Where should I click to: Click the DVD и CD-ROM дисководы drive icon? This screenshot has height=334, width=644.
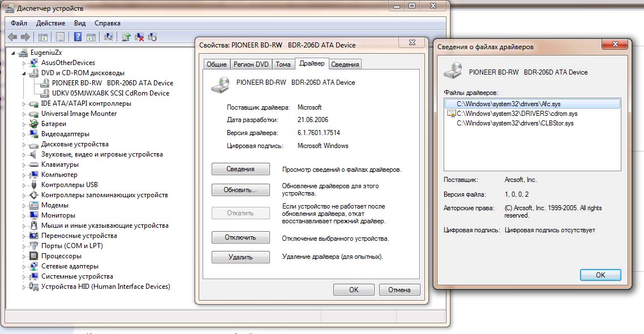coord(34,73)
